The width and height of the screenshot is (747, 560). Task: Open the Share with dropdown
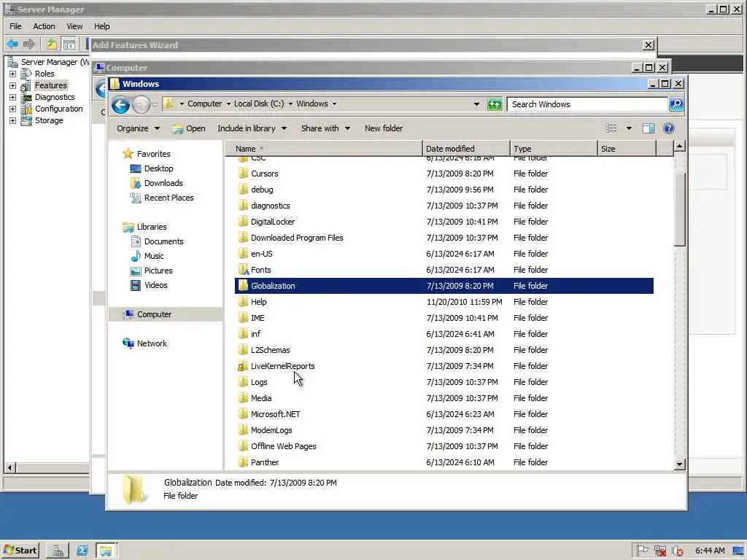[x=325, y=128]
